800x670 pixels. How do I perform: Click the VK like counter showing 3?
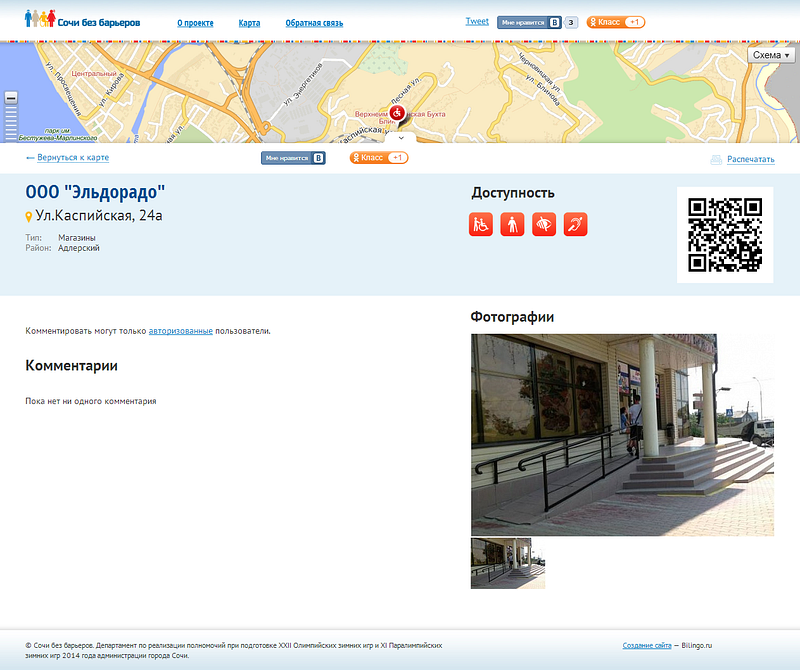point(571,22)
